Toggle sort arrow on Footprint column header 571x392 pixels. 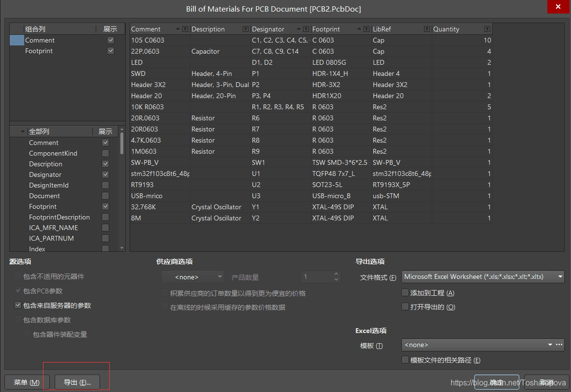point(359,29)
